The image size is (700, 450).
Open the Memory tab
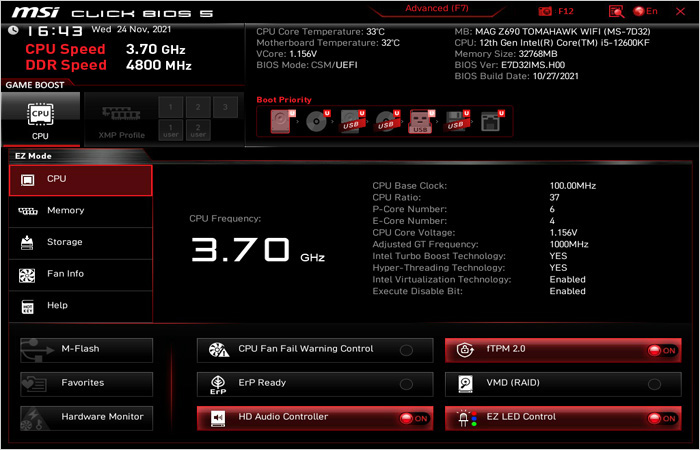80,212
